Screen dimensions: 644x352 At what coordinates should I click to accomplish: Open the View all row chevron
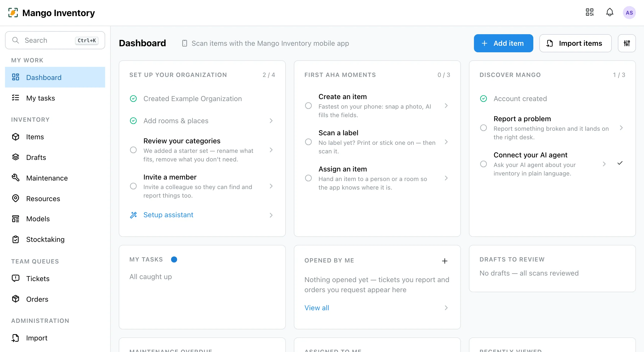click(x=446, y=308)
